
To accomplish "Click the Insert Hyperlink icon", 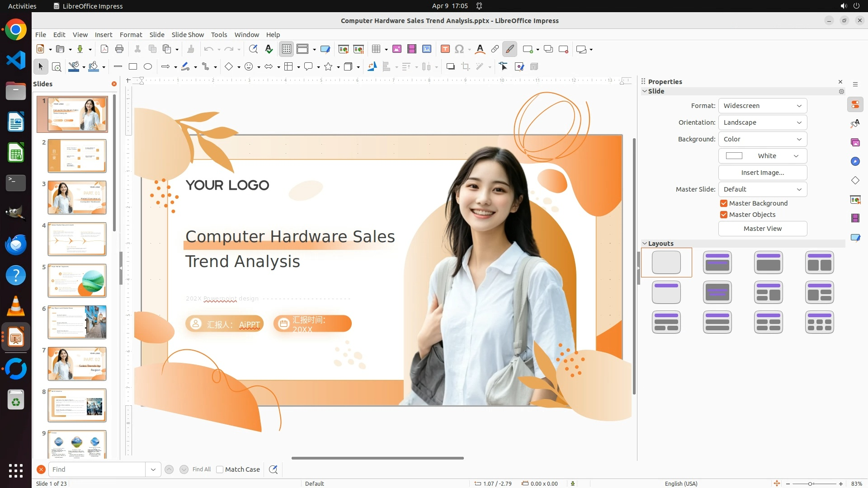I will pos(495,49).
